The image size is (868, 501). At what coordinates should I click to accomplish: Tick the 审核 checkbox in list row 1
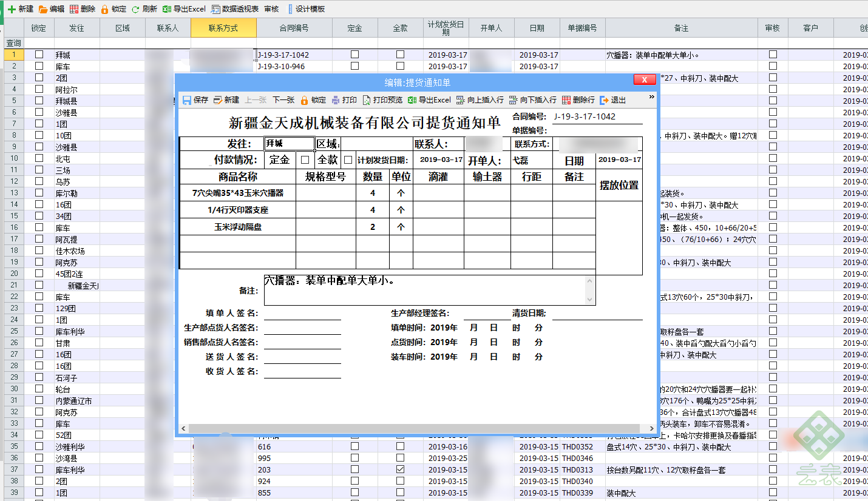[773, 55]
